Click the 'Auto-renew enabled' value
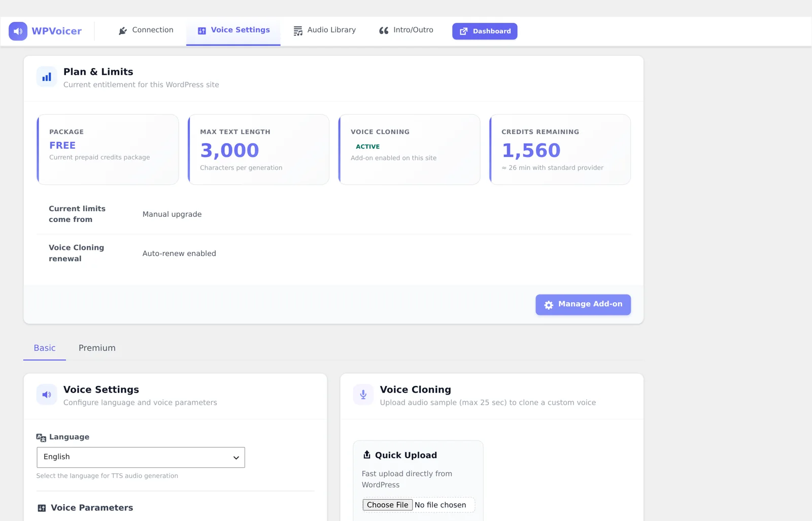812x521 pixels. click(x=179, y=253)
